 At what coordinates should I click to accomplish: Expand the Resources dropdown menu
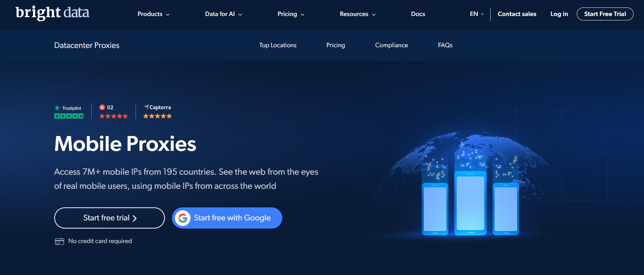click(358, 14)
